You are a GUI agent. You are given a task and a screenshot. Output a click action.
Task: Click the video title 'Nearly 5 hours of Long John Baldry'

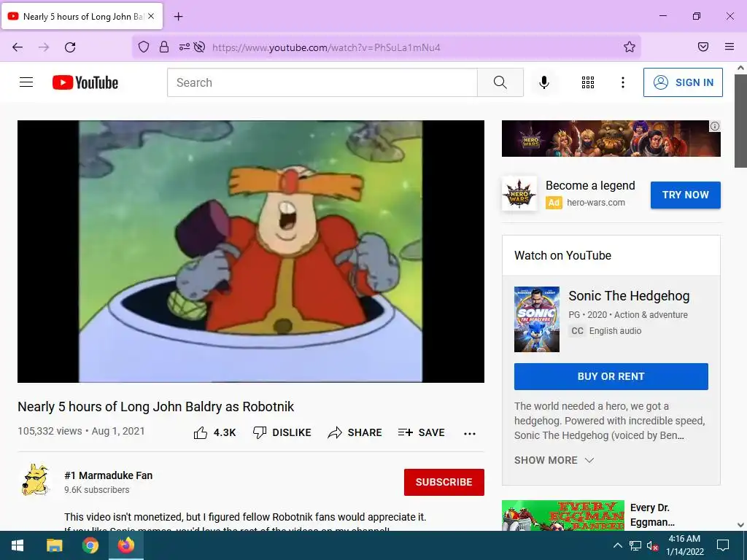tap(156, 407)
